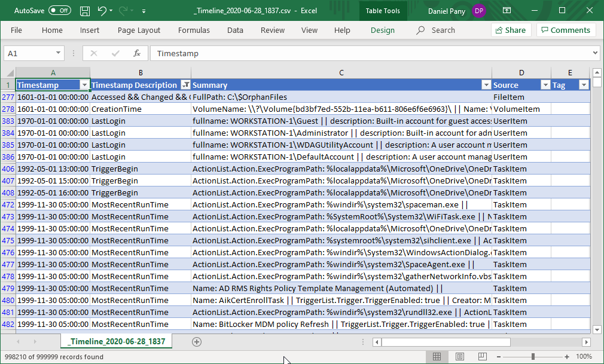Click the previous sheet navigation arrow
This screenshot has width=604, height=364.
[18, 342]
